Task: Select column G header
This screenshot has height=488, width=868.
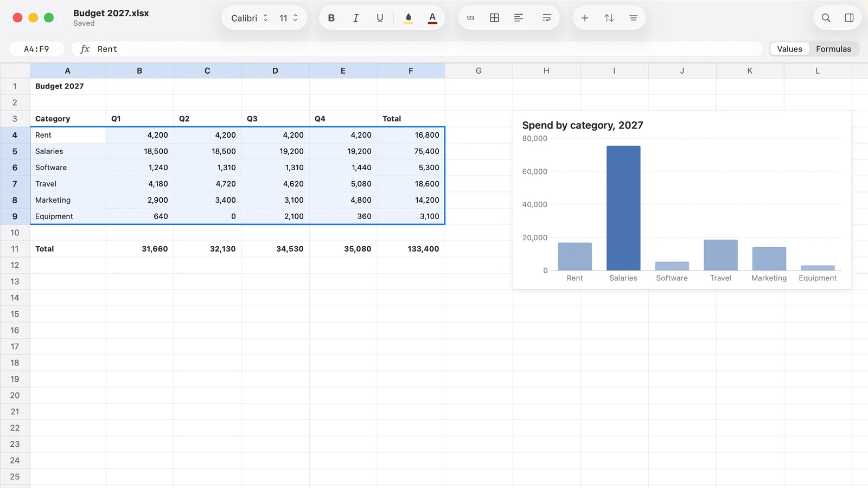Action: (x=478, y=70)
